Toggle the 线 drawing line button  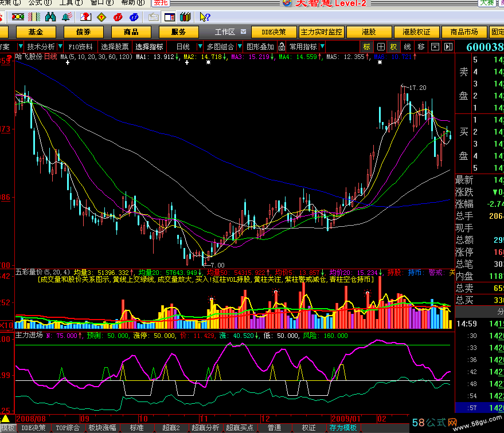[407, 47]
